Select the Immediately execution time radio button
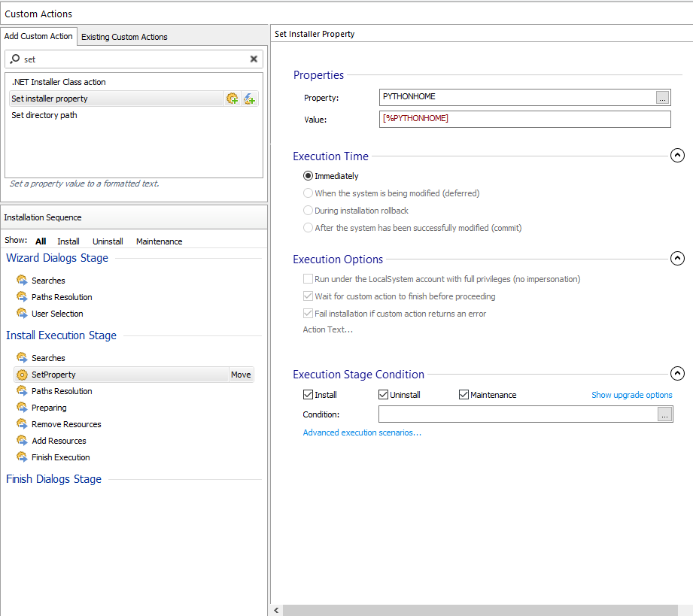 pyautogui.click(x=308, y=176)
